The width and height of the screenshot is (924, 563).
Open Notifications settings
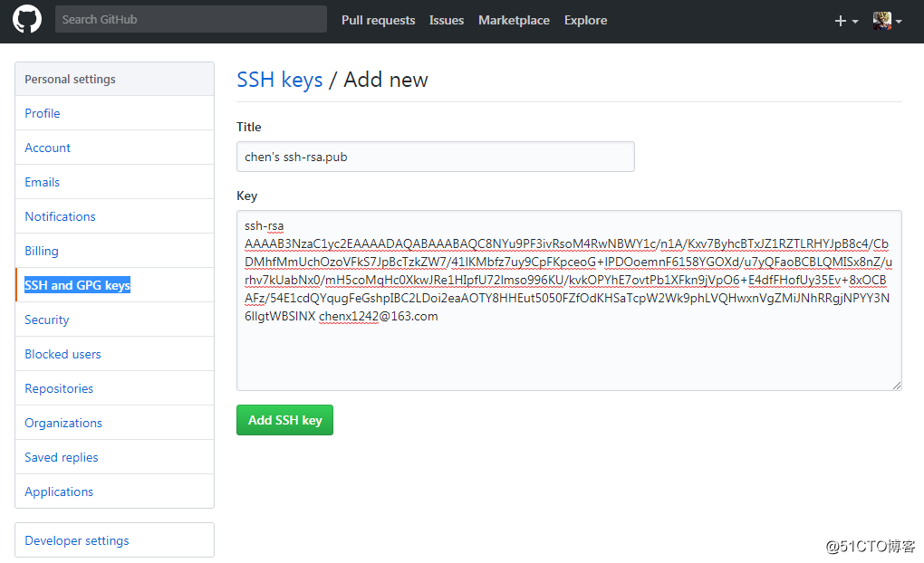(114, 216)
